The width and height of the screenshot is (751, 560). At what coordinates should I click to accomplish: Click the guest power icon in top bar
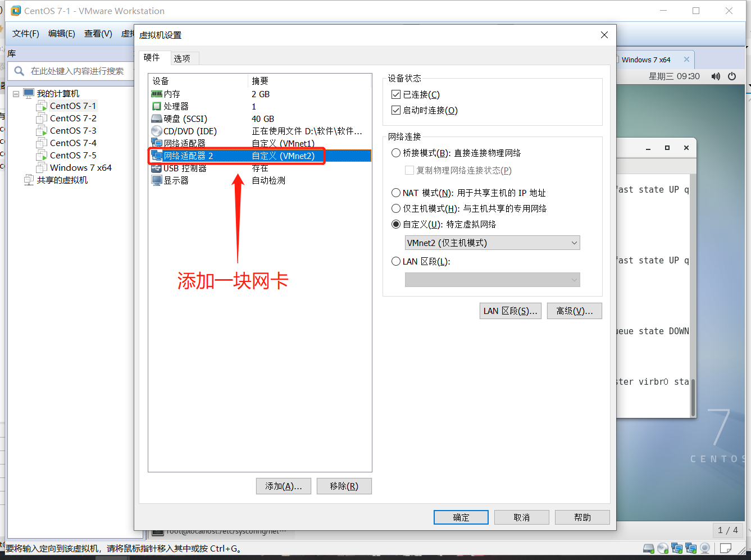732,76
